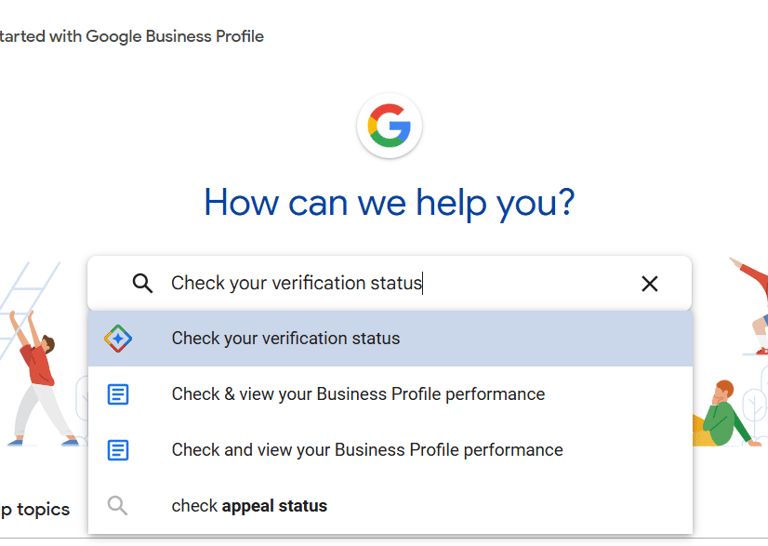The height and width of the screenshot is (546, 768).
Task: Click the magnifier icon inside the search box
Action: (143, 283)
